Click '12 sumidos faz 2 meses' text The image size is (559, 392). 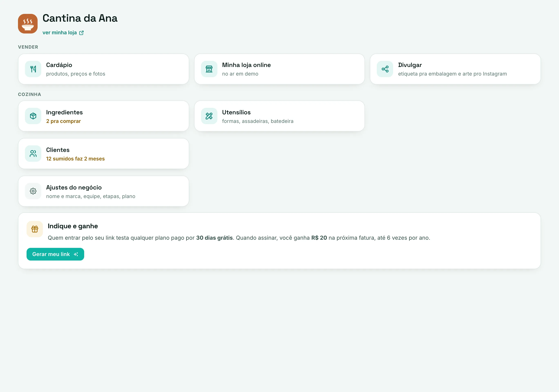tap(75, 159)
